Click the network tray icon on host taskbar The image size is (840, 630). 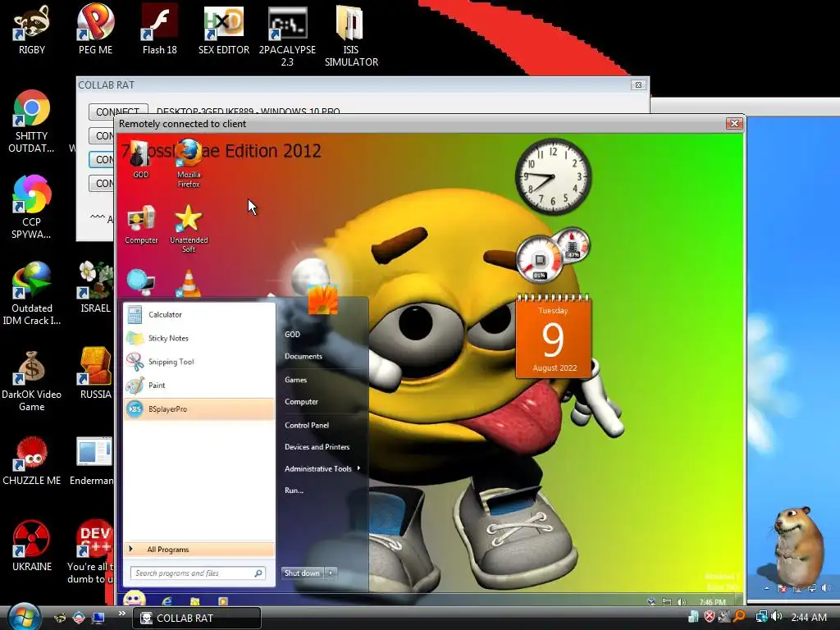tap(761, 617)
